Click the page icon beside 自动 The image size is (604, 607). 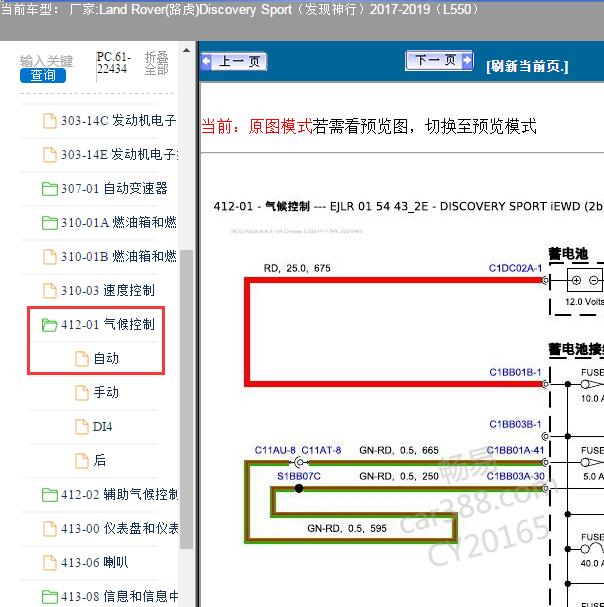pyautogui.click(x=81, y=358)
